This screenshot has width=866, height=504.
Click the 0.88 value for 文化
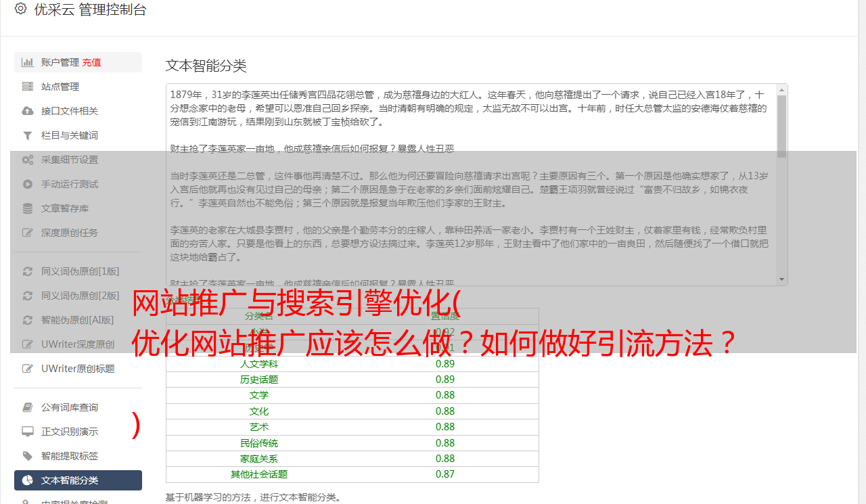[x=445, y=411]
